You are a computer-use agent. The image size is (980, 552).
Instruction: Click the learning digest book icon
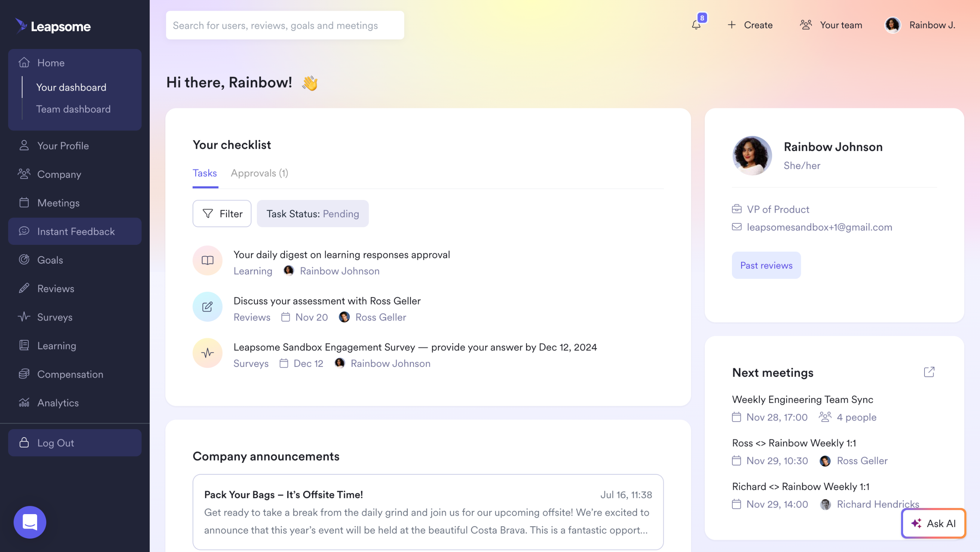pyautogui.click(x=207, y=261)
